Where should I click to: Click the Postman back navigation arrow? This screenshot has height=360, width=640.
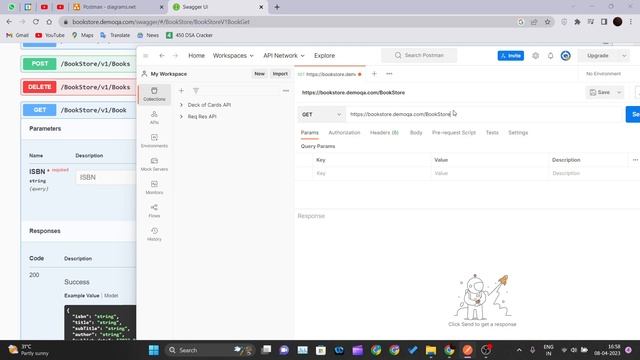(162, 56)
